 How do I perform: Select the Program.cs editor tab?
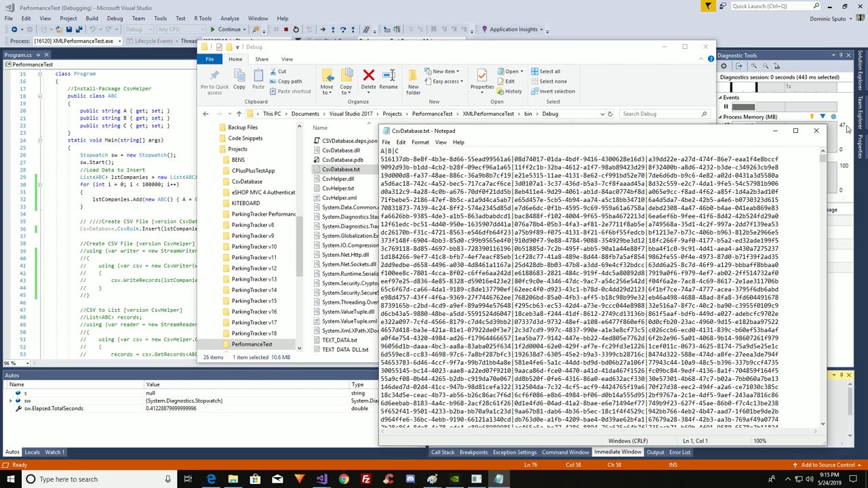(18, 55)
